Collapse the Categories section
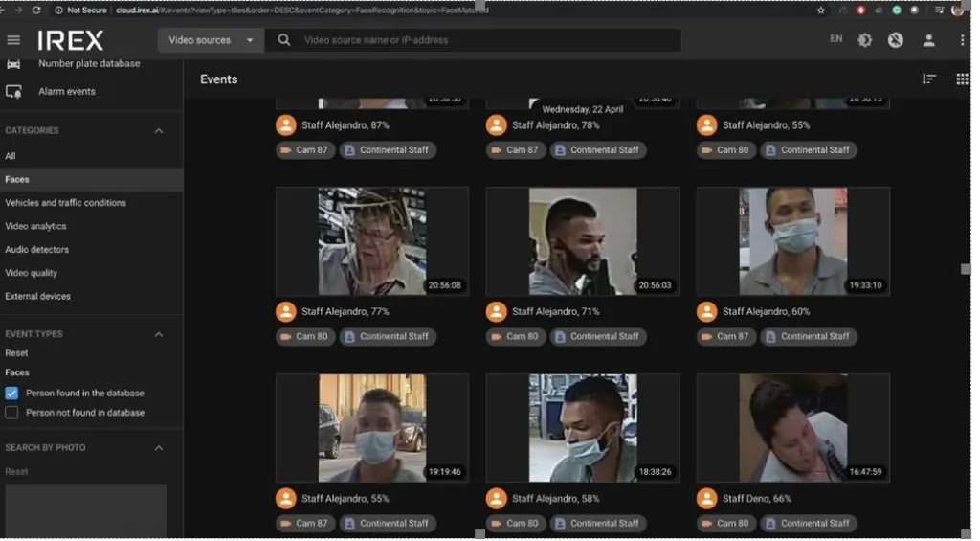The height and width of the screenshot is (541, 980). click(159, 131)
